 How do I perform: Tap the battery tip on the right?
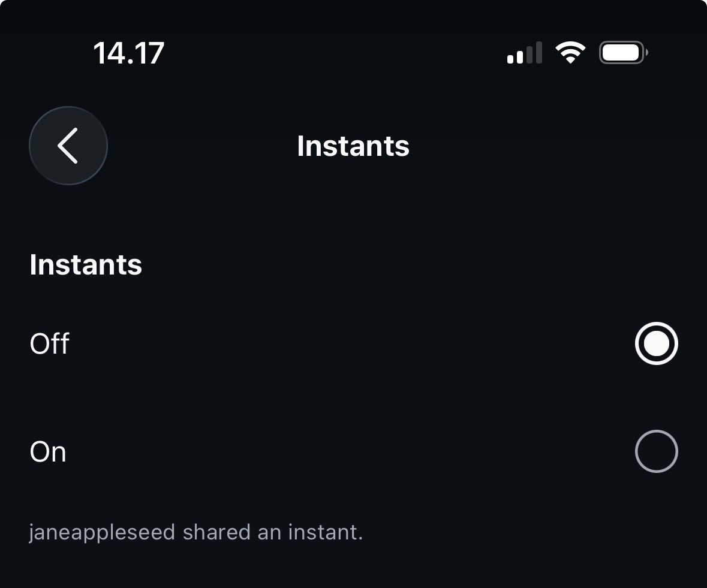[646, 53]
